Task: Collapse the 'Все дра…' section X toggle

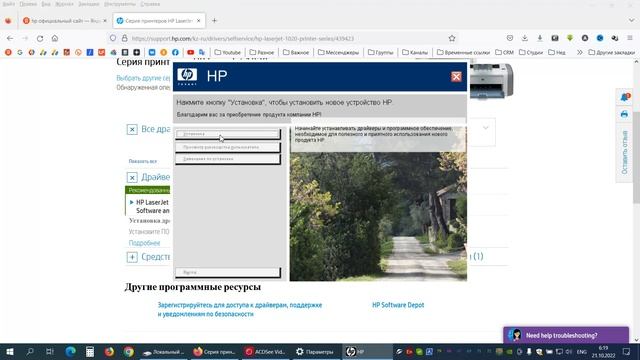Action: pos(132,130)
